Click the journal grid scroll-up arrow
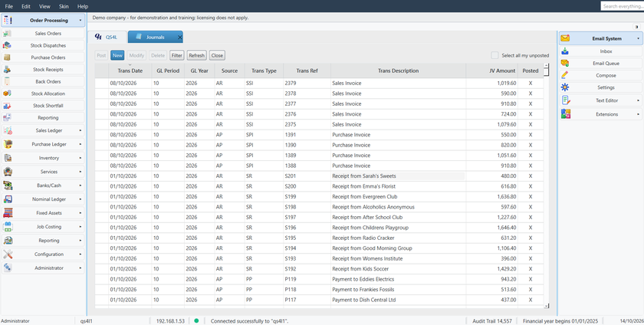Image resolution: width=644 pixels, height=325 pixels. (x=546, y=65)
